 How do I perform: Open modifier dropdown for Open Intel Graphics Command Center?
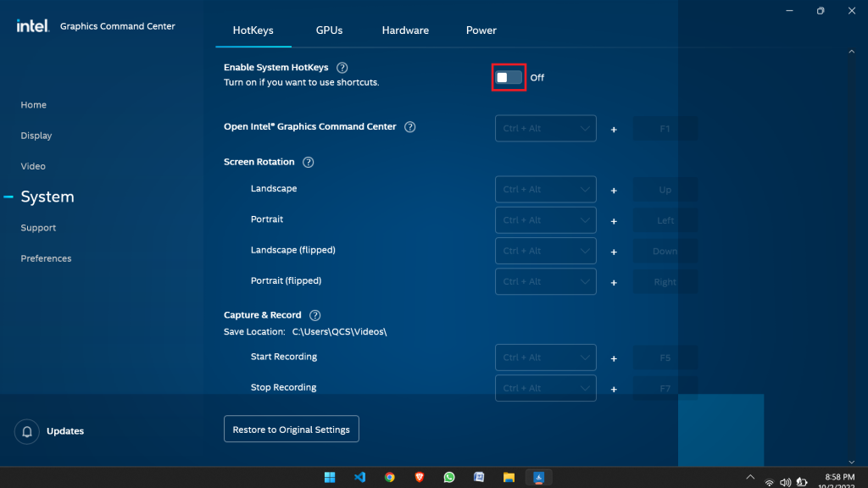coord(545,129)
